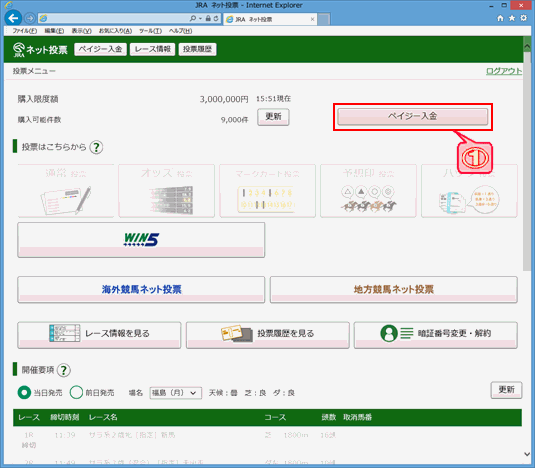Open the 編集(E) menu

pos(54,31)
